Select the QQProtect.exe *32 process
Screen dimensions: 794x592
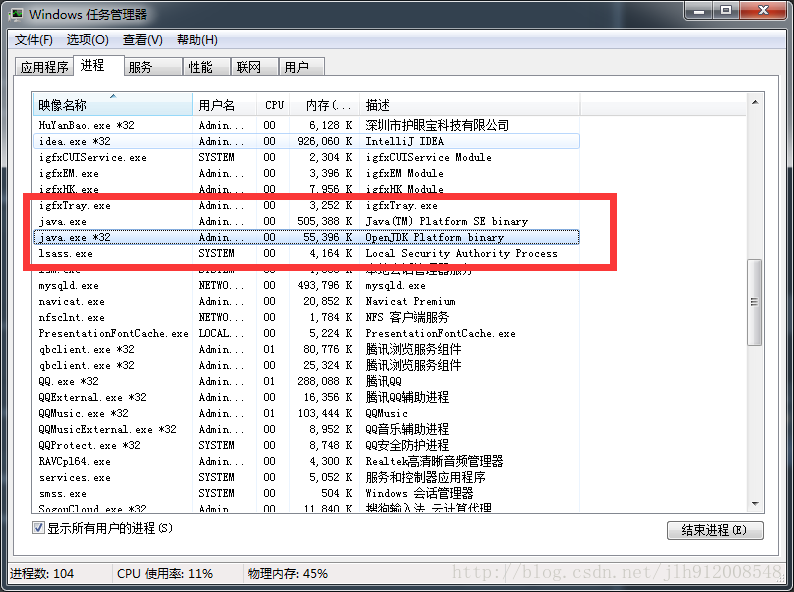point(306,445)
